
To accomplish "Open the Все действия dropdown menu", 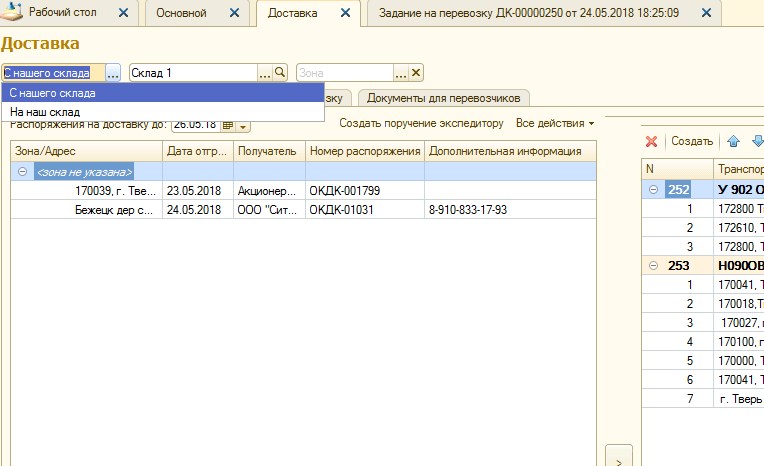I will tap(555, 123).
